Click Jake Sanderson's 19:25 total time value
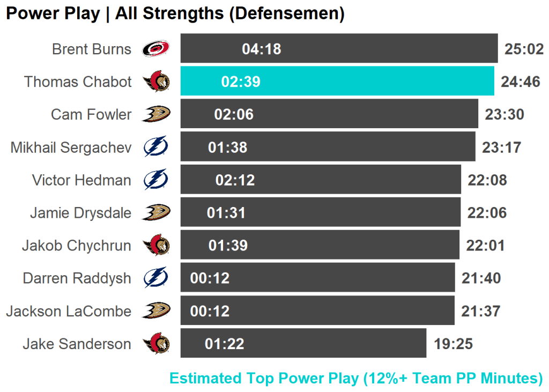 coord(453,344)
